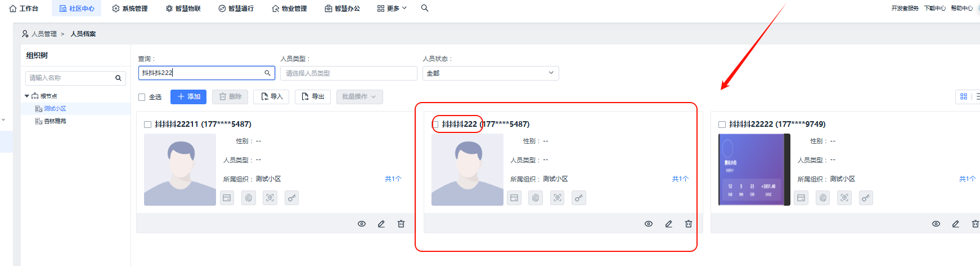Click the avatar photo of 抖抖抖222 (177****5487)

pos(467,170)
